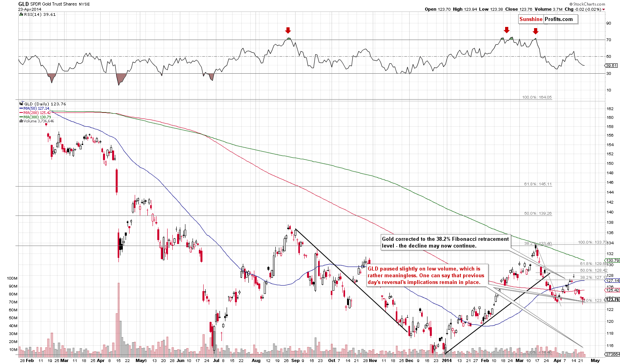Viewport: 620px width, 364px height.
Task: Click the NYSE exchange label
Action: [x=84, y=4]
